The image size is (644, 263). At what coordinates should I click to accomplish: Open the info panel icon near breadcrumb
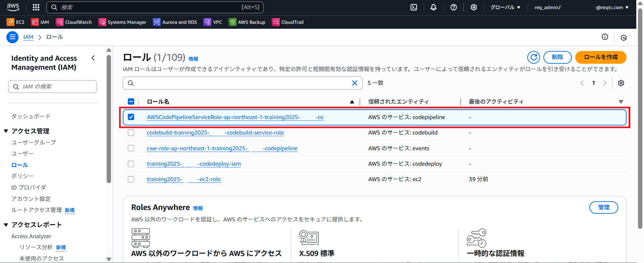pos(605,37)
